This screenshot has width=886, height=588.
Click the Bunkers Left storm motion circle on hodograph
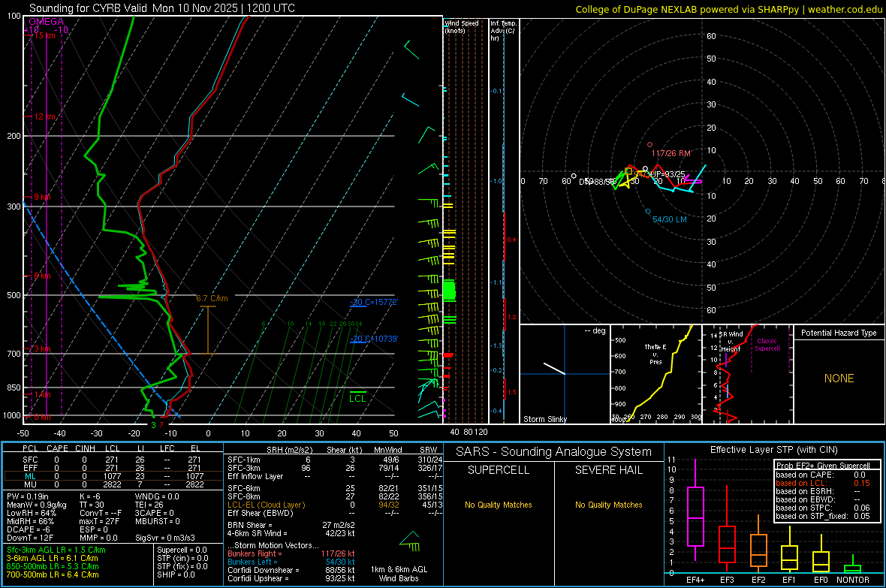(648, 212)
